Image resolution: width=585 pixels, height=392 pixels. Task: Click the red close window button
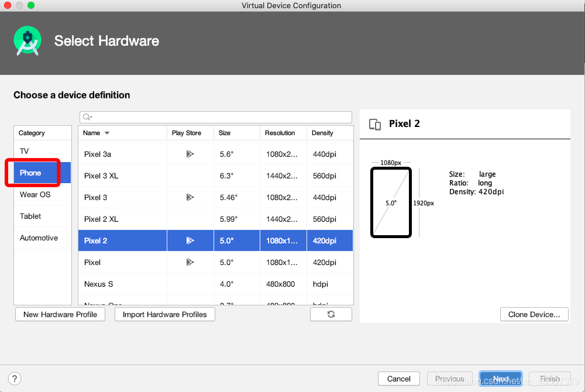point(8,5)
